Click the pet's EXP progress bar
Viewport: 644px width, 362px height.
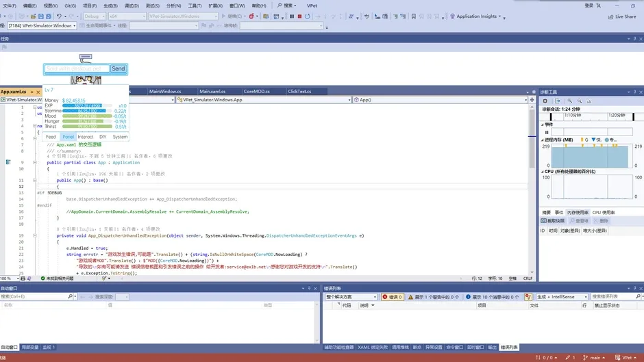pyautogui.click(x=87, y=106)
